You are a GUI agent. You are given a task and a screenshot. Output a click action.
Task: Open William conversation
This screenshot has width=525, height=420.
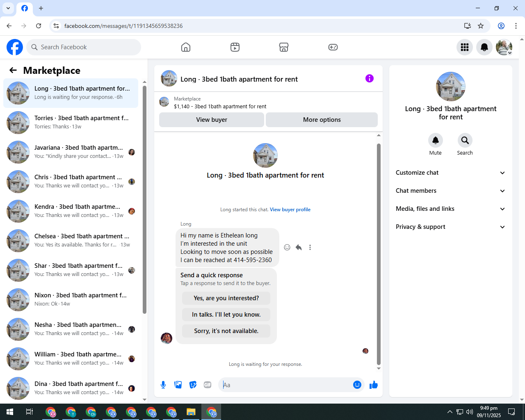(x=71, y=359)
